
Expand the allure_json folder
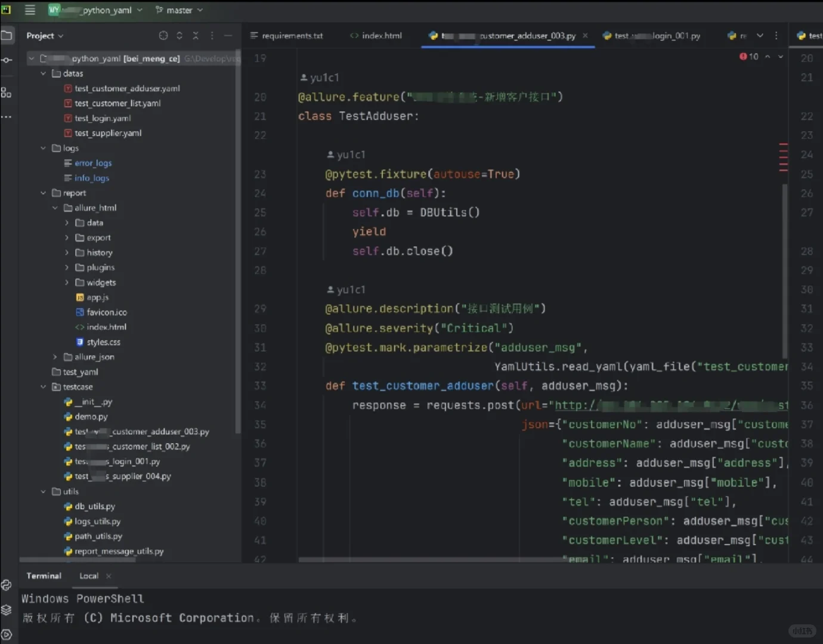55,357
